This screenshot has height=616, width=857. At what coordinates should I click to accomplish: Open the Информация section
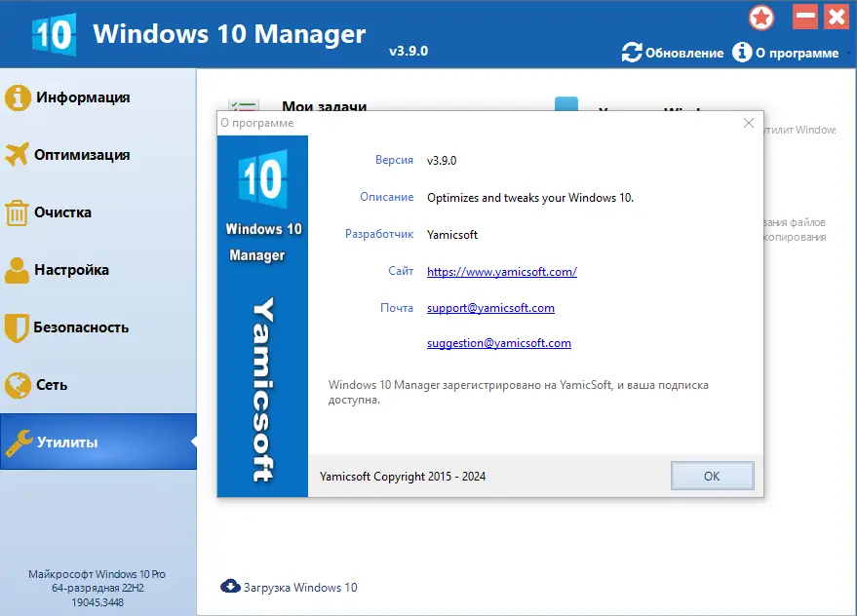tap(98, 97)
